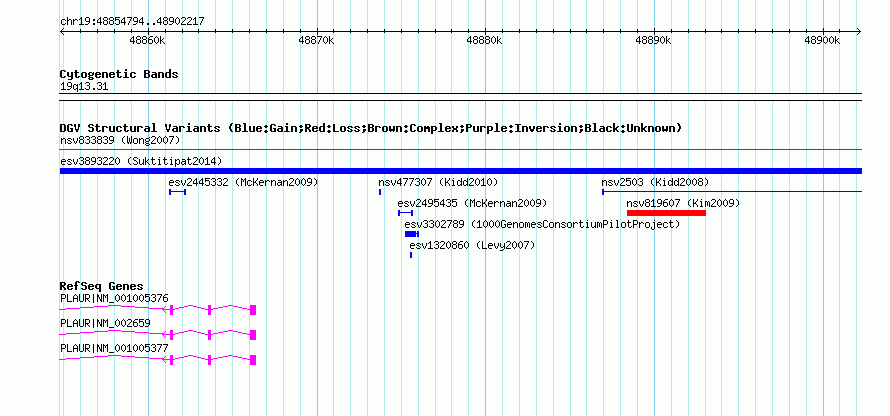
Task: Click the esv2445332 (McKernan2009) label
Action: (x=243, y=182)
